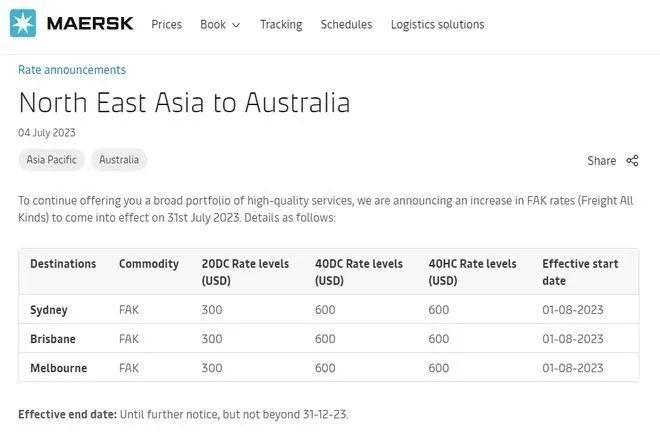
Task: Click the 20DC Rate levels (USD) header
Action: [245, 272]
